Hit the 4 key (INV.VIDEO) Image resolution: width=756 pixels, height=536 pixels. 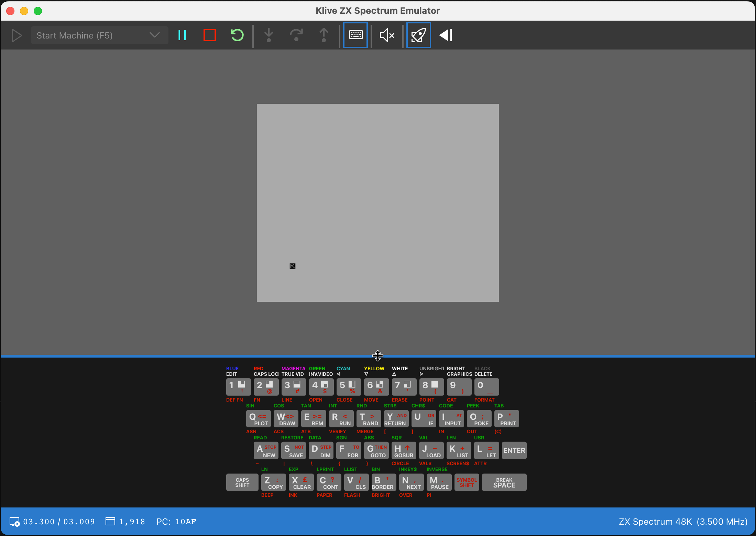321,387
